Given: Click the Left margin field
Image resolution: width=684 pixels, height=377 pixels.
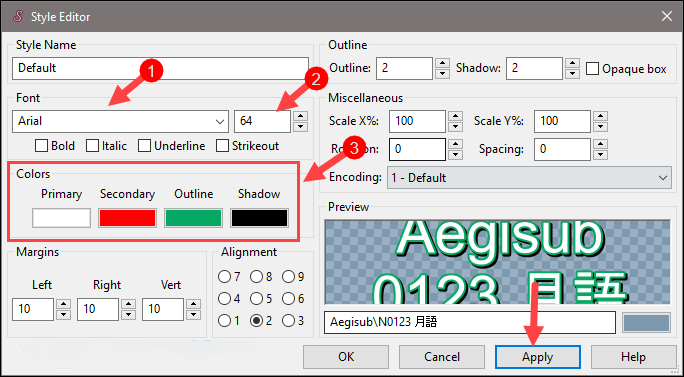Looking at the screenshot, I should (x=33, y=309).
